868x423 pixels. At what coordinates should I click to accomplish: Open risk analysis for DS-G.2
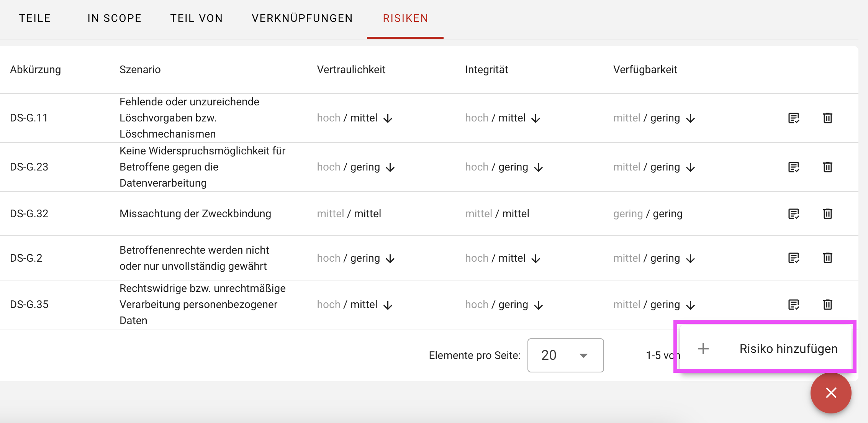click(x=794, y=258)
